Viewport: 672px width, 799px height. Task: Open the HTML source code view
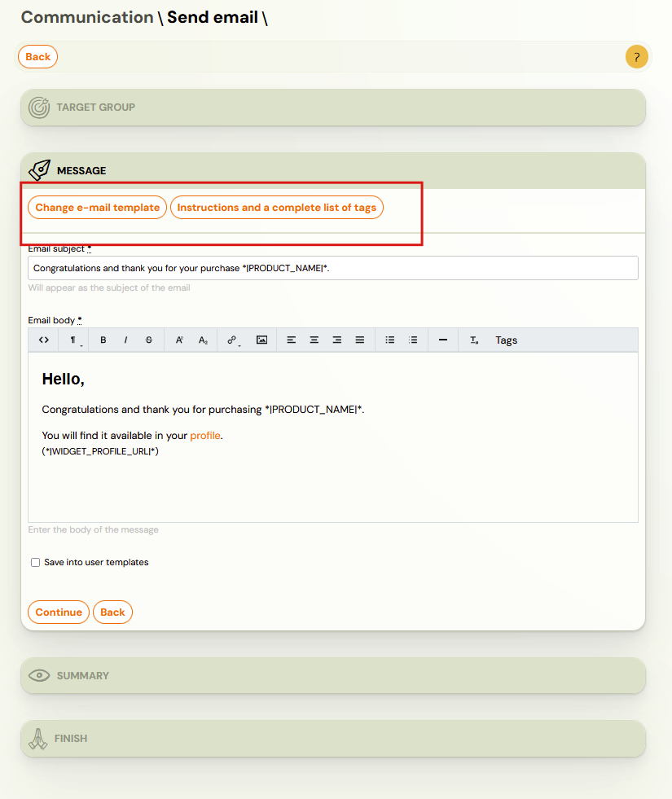(44, 340)
